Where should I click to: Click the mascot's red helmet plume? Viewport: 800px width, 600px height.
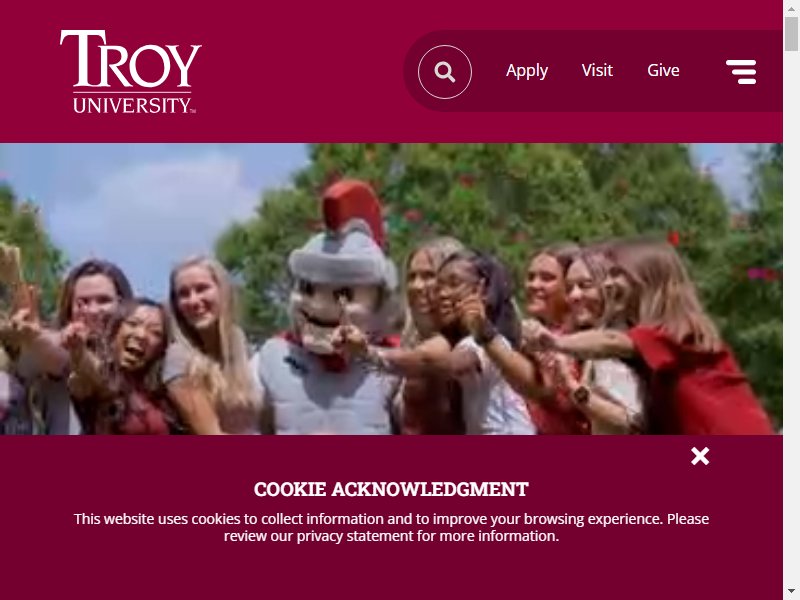[x=355, y=209]
